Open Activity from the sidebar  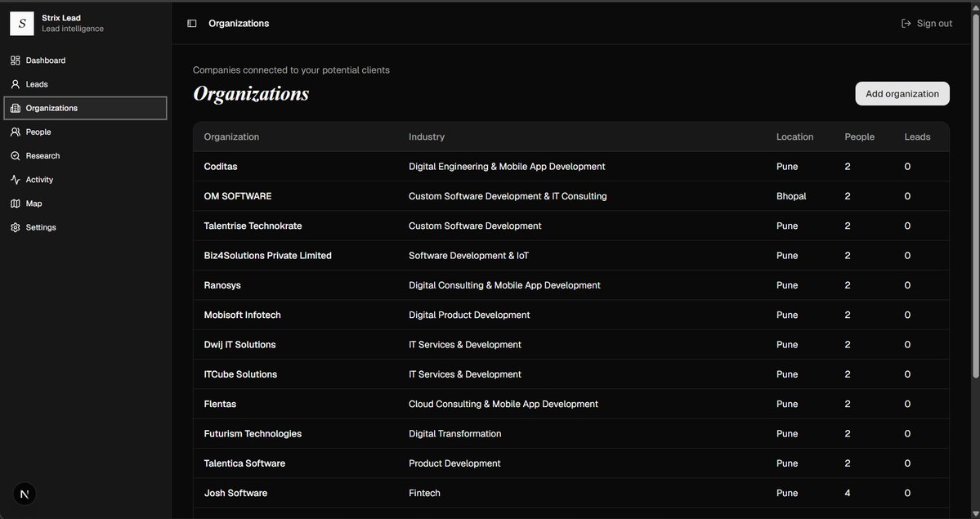coord(85,180)
